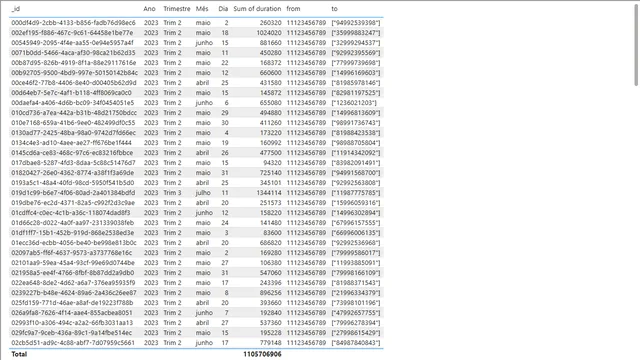Viewport: 640px width, 360px height.
Task: Click the 'to' column header
Action: (x=334, y=9)
